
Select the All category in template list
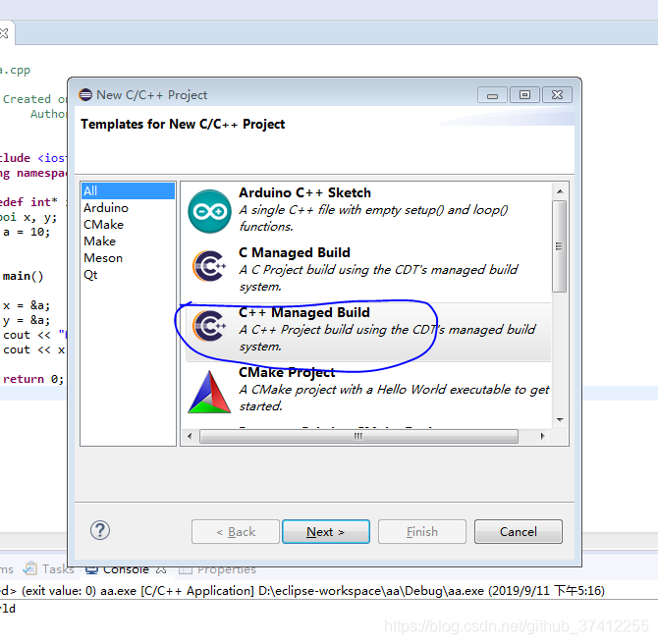128,190
